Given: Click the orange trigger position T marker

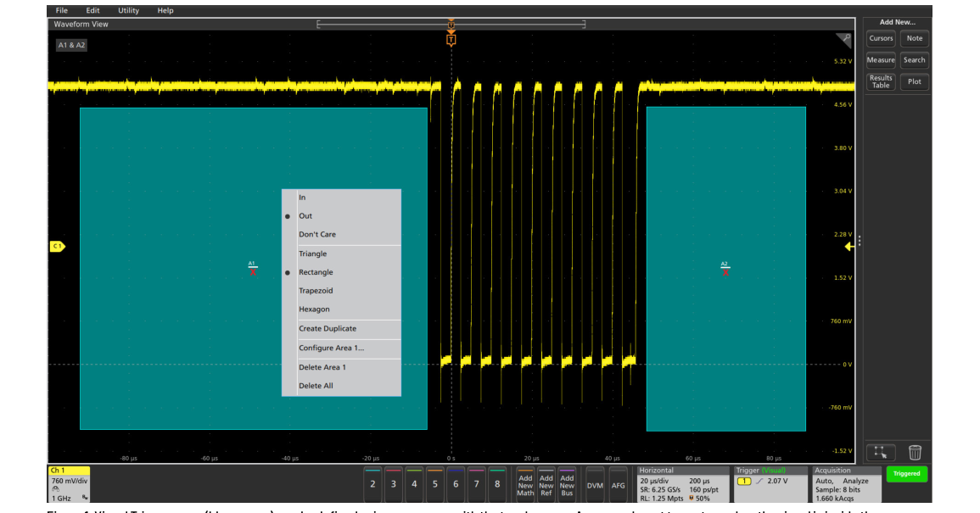Looking at the screenshot, I should click(x=451, y=40).
